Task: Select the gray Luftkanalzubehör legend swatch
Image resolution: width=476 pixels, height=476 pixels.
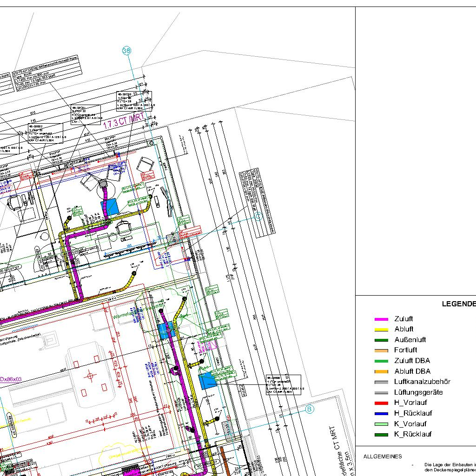Action: tap(381, 382)
